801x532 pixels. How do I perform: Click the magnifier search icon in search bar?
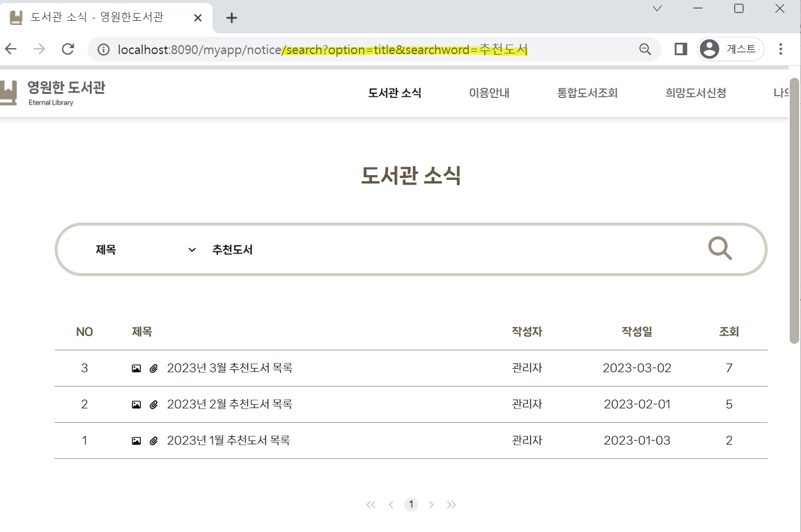720,248
